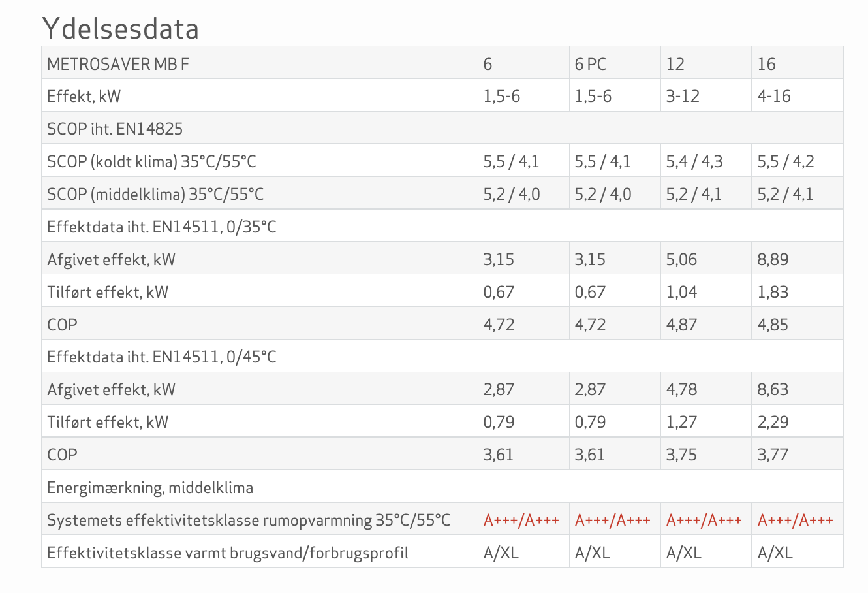
Task: Click the Effekt, kW row label
Action: [x=84, y=97]
